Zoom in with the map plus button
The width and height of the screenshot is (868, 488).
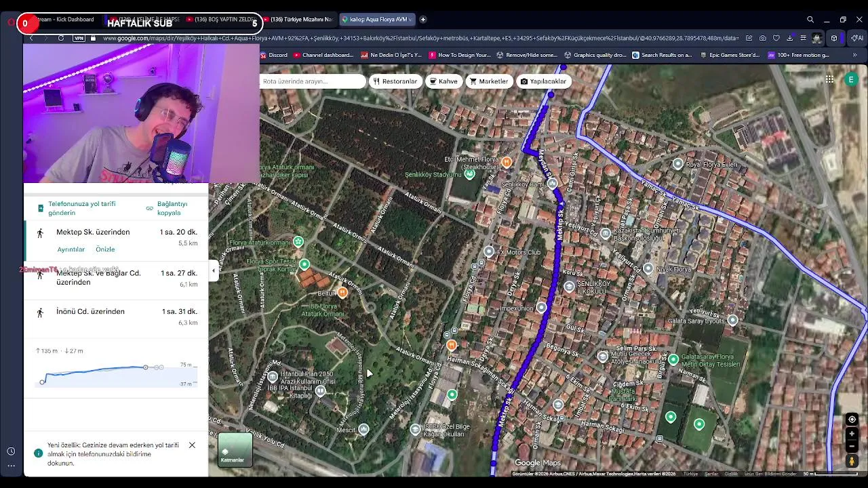852,434
